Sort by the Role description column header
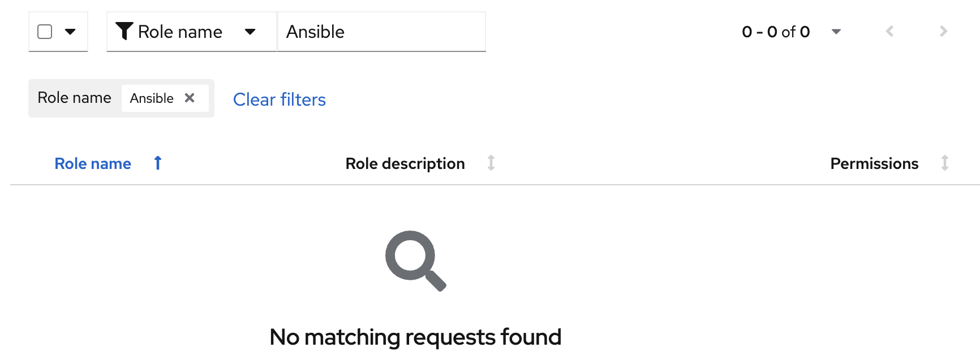The width and height of the screenshot is (980, 356). [x=405, y=163]
